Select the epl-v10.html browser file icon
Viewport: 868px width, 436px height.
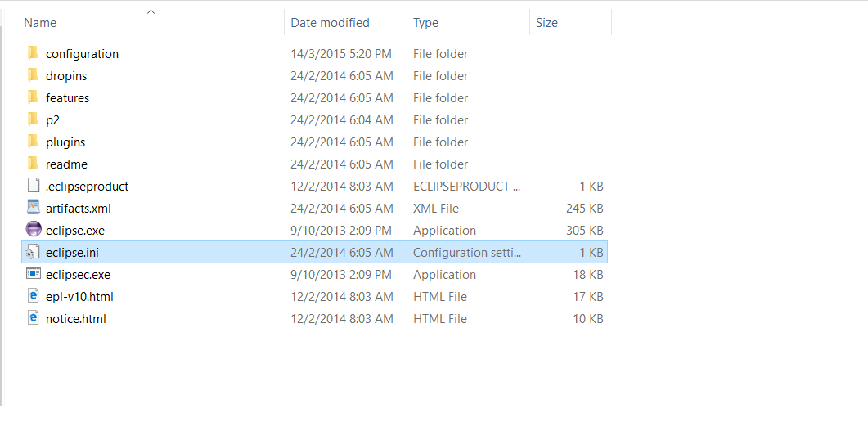click(x=34, y=296)
